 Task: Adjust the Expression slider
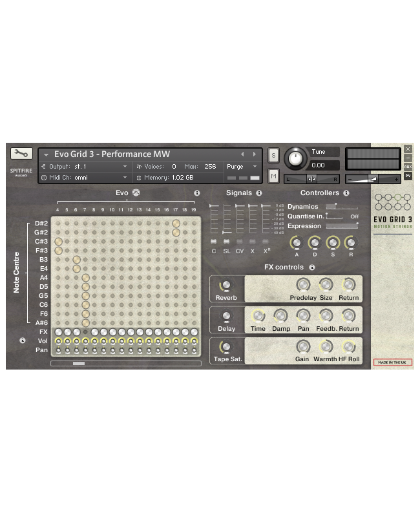(342, 226)
